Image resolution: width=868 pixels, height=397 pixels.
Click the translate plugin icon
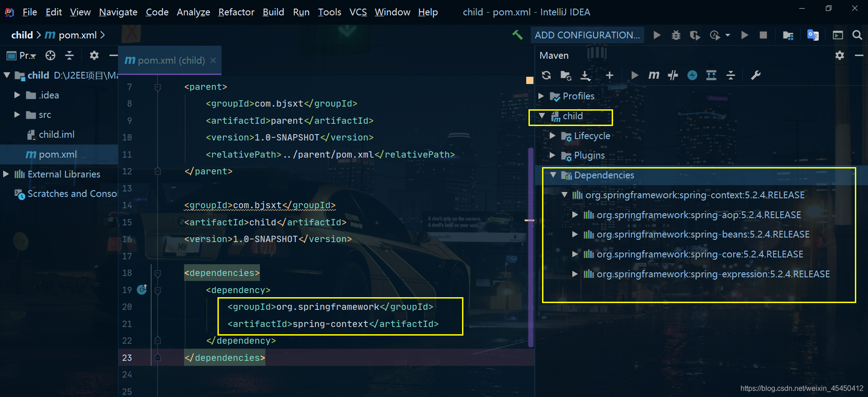point(813,35)
